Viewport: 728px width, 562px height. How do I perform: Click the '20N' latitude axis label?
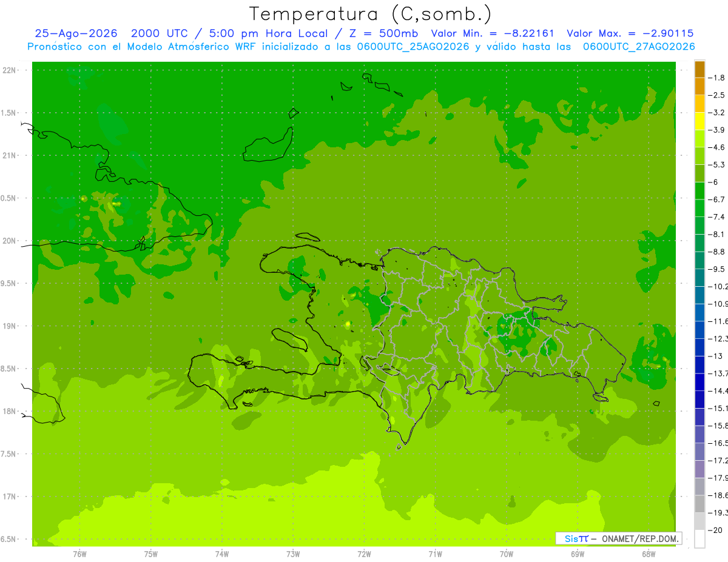click(10, 241)
